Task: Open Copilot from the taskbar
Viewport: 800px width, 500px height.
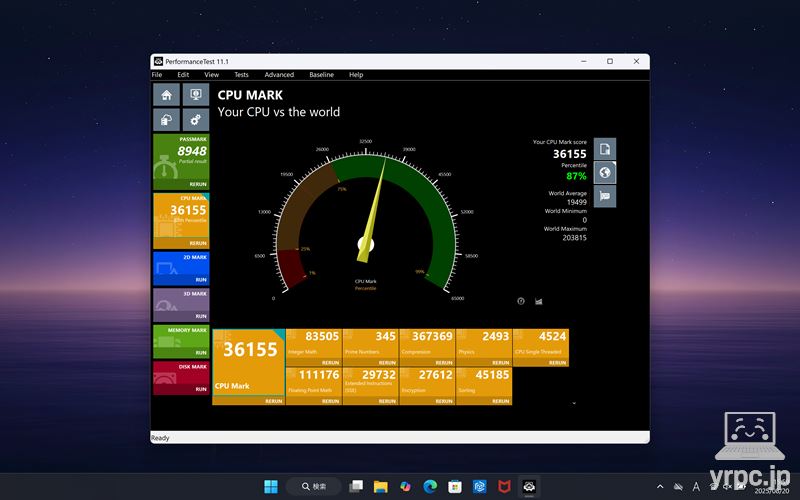Action: click(405, 486)
